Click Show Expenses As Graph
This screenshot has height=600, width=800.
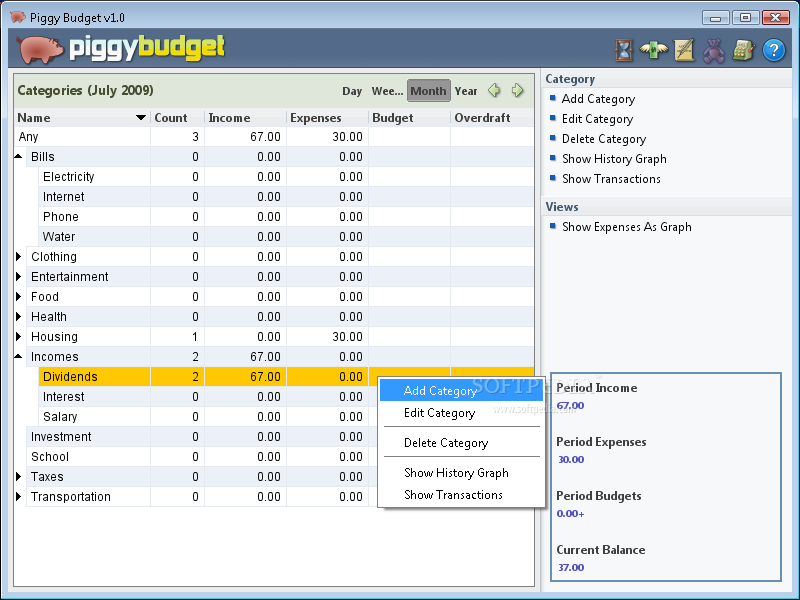[627, 227]
